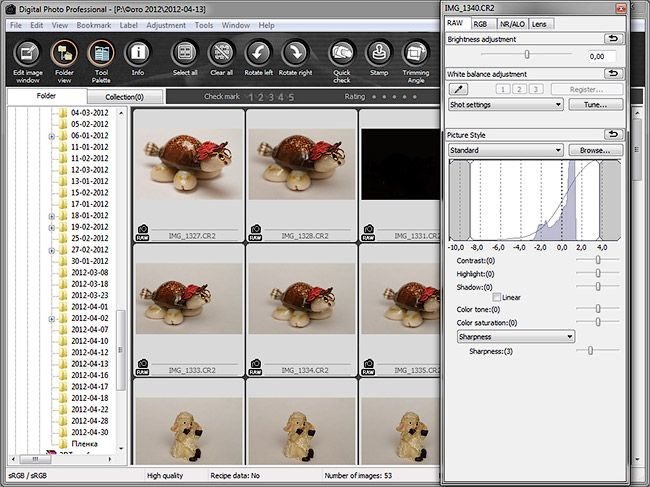Click the Tune... button
The height and width of the screenshot is (487, 650).
coord(596,104)
